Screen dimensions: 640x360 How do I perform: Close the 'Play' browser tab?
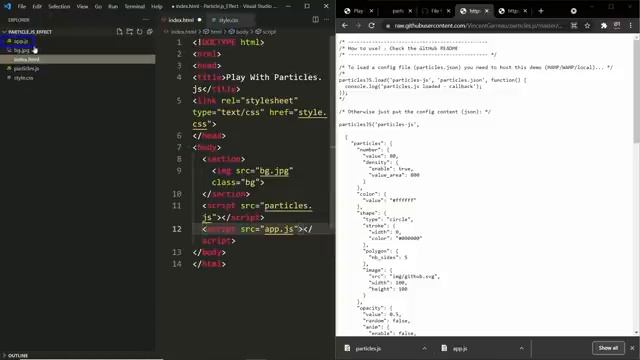coord(371,11)
